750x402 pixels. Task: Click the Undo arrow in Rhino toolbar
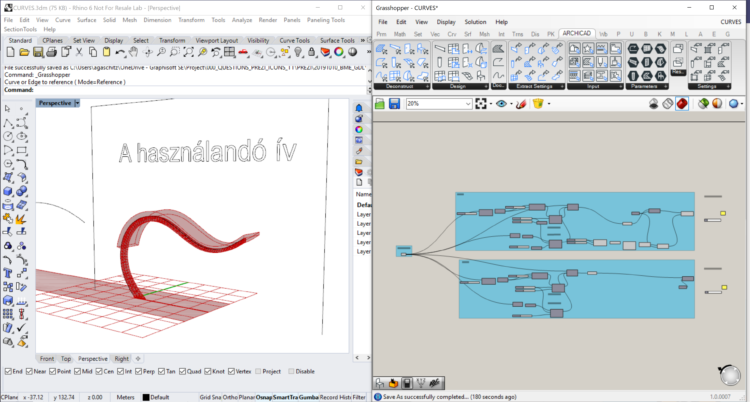122,52
